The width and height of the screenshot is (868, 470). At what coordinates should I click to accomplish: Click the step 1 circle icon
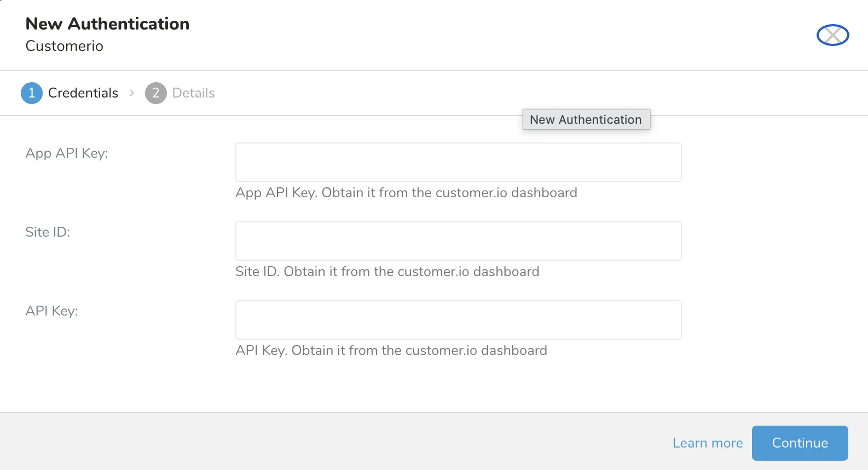32,93
